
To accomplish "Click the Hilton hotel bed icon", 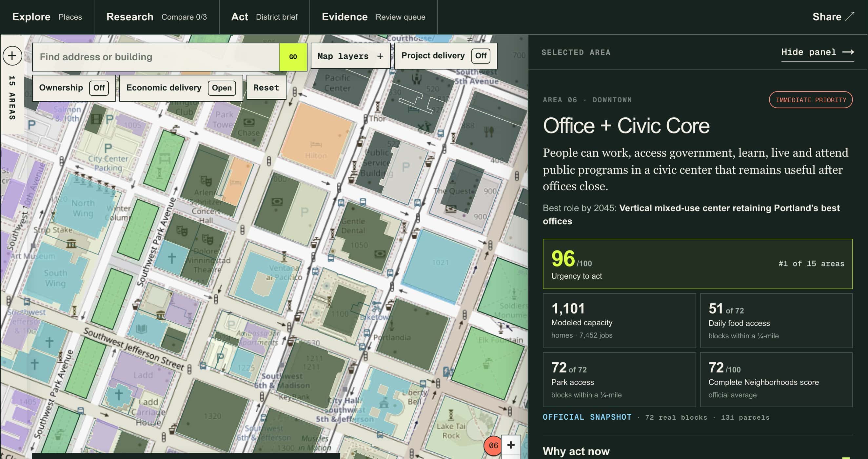I will click(x=316, y=145).
